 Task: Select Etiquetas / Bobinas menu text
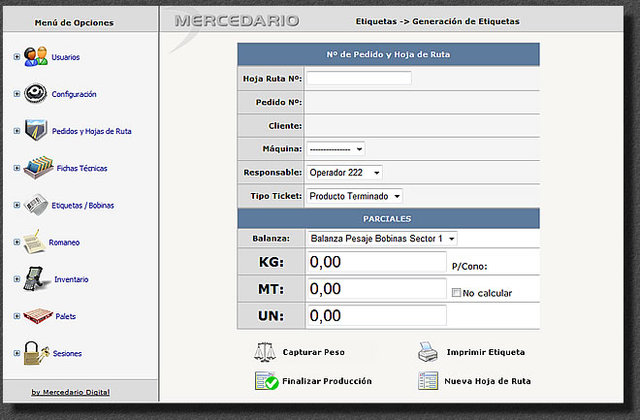coord(82,205)
